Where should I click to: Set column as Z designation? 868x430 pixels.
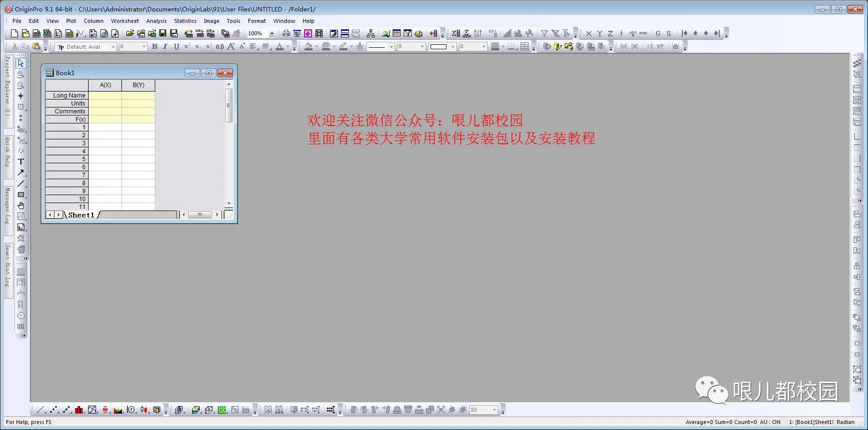coord(610,33)
